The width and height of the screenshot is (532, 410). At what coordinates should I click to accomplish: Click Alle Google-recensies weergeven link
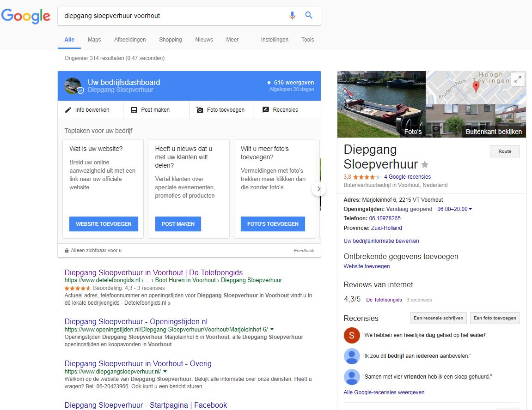[384, 392]
